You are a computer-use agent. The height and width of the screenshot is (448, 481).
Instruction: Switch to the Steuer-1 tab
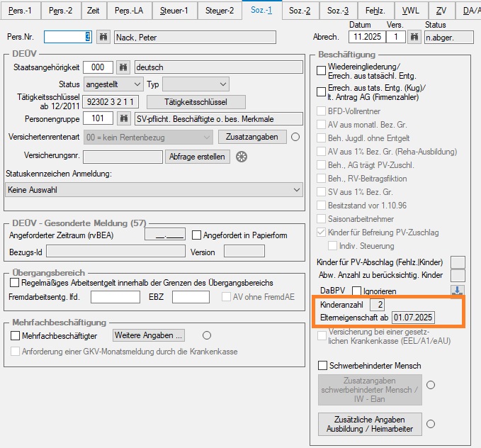pyautogui.click(x=174, y=11)
